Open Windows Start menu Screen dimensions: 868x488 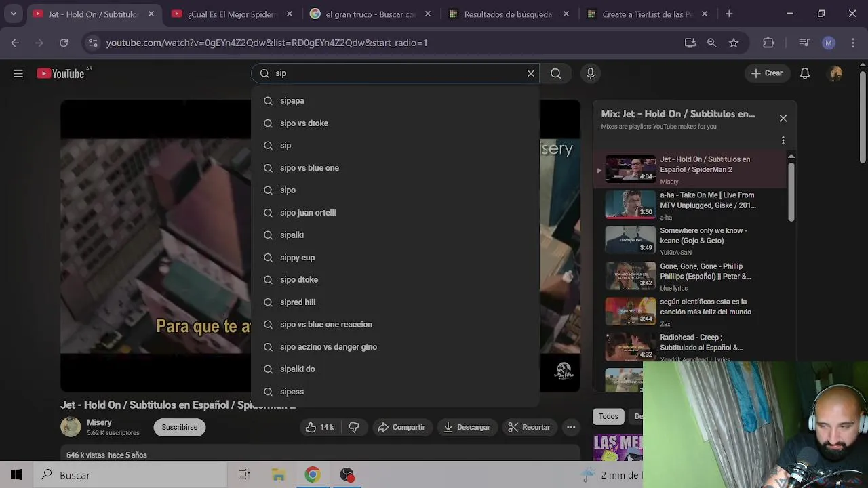coord(16,475)
